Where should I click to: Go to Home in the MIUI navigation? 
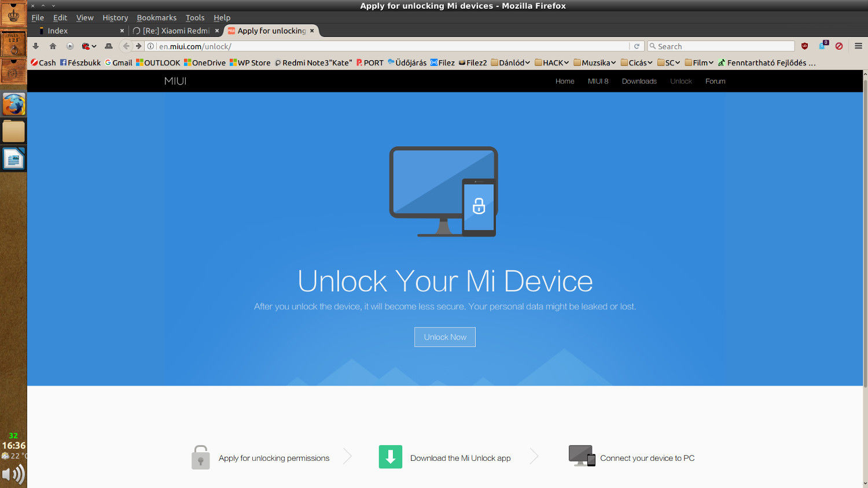click(x=565, y=81)
